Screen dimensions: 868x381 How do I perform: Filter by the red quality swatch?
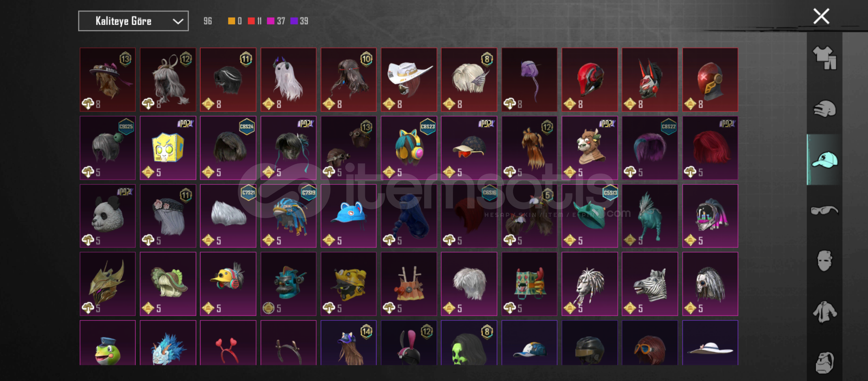click(251, 21)
